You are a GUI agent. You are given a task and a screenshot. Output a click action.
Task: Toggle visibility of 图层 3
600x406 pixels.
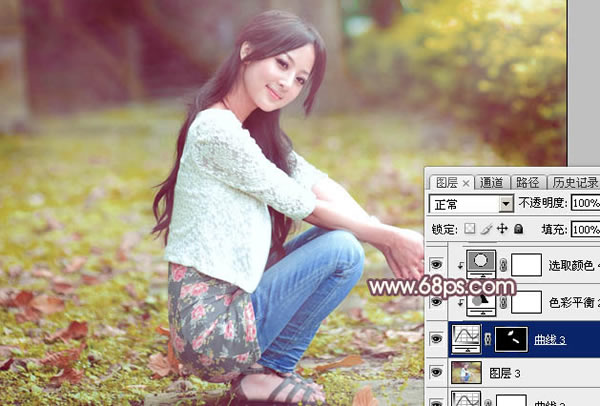[437, 372]
